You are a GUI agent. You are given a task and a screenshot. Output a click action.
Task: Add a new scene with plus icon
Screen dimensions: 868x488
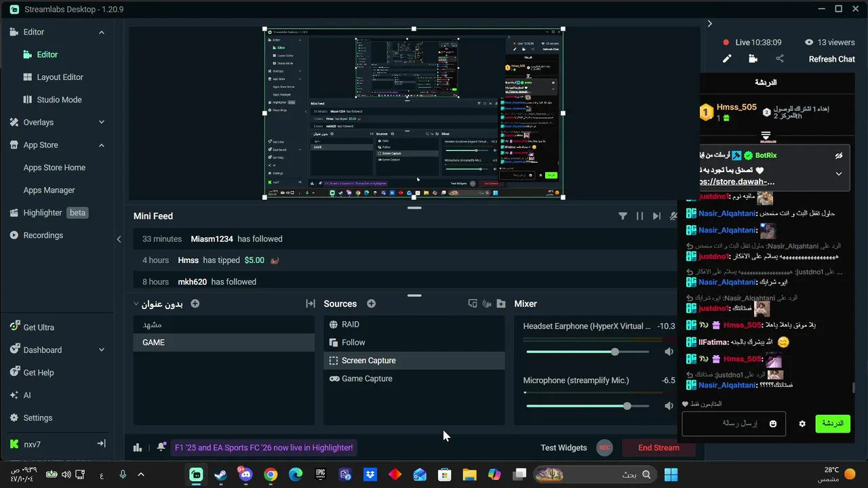click(x=195, y=304)
